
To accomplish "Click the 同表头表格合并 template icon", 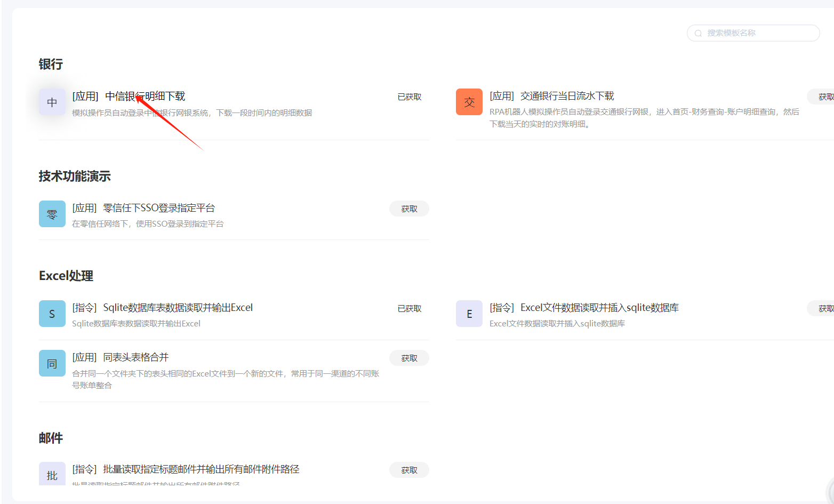I will 52,363.
